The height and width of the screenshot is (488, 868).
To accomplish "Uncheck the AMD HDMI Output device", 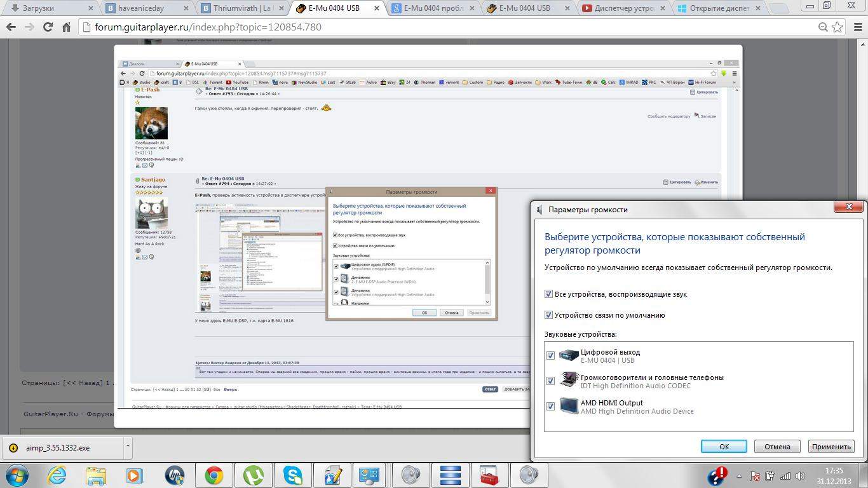I will coord(550,407).
